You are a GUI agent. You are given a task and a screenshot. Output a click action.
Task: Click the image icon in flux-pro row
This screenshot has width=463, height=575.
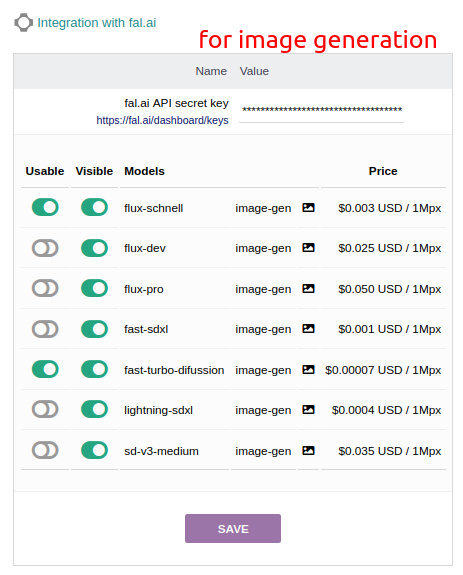pyautogui.click(x=308, y=289)
